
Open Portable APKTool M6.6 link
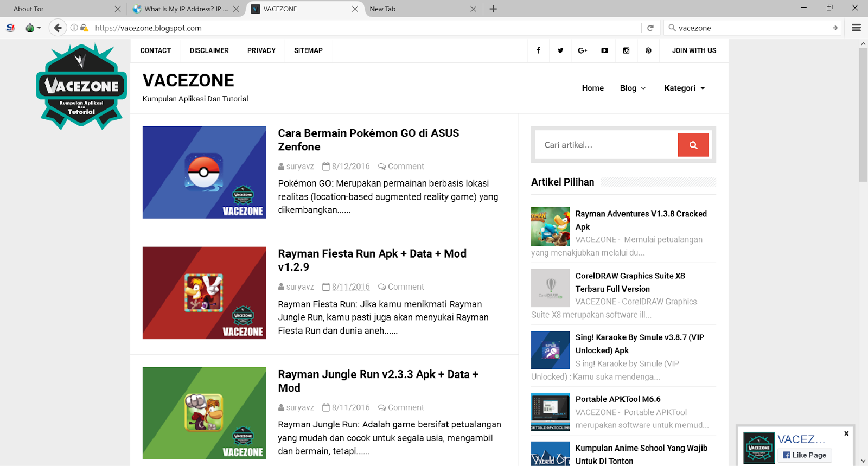point(618,399)
